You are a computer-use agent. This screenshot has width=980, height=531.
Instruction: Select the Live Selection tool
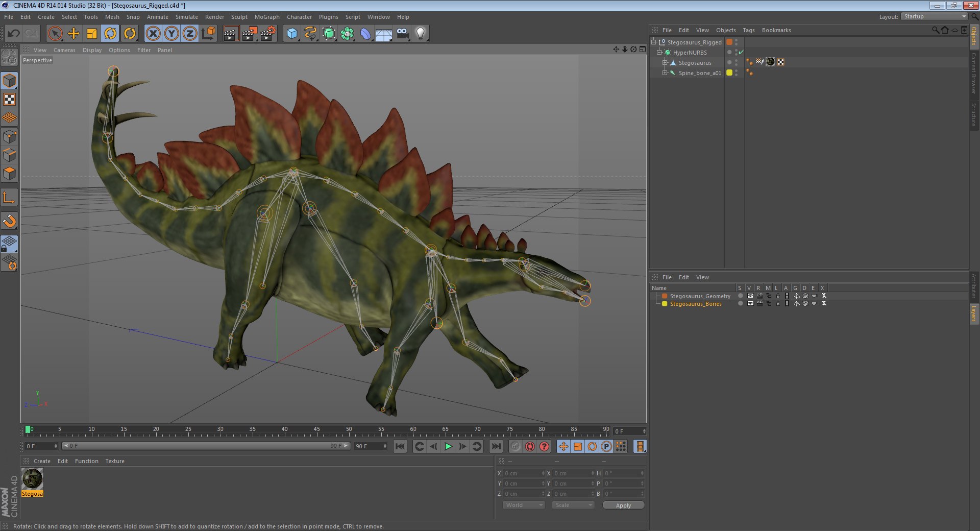tap(55, 34)
